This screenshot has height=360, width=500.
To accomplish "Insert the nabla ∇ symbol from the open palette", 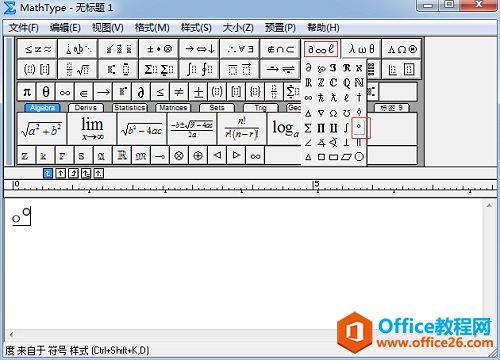I will coord(321,113).
